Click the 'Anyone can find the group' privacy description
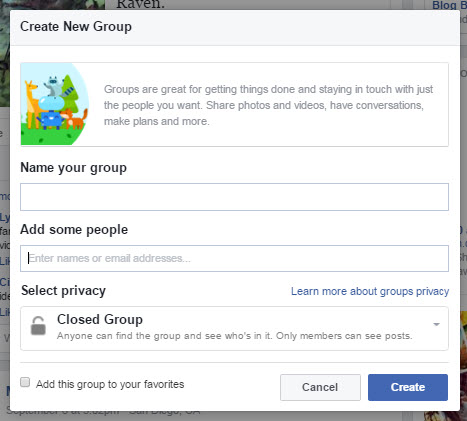This screenshot has height=421, width=467. click(x=234, y=336)
